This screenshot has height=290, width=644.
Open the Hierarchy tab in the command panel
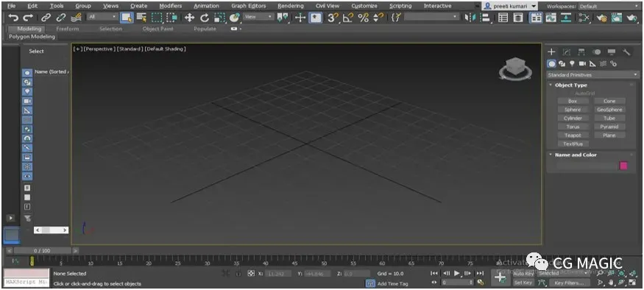(x=581, y=52)
